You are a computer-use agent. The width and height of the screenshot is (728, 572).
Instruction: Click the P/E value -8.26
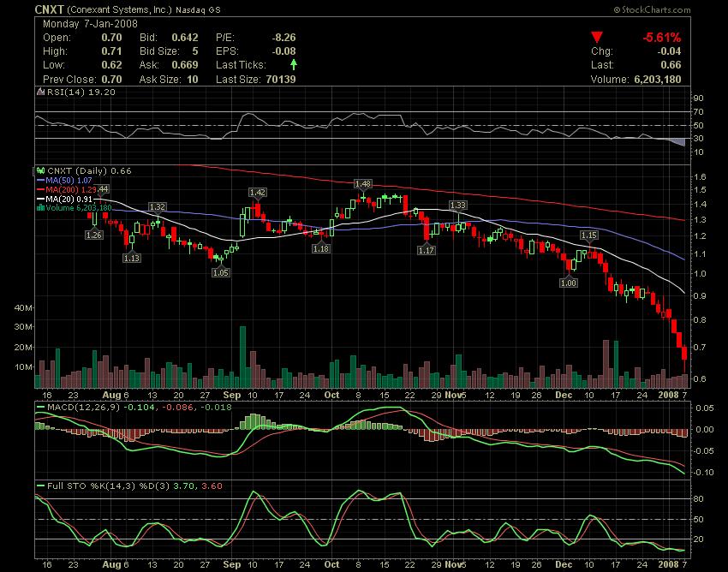coord(283,38)
